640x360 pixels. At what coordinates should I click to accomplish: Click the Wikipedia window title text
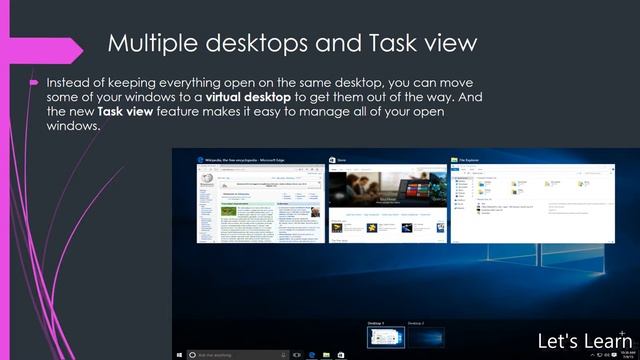coord(244,160)
